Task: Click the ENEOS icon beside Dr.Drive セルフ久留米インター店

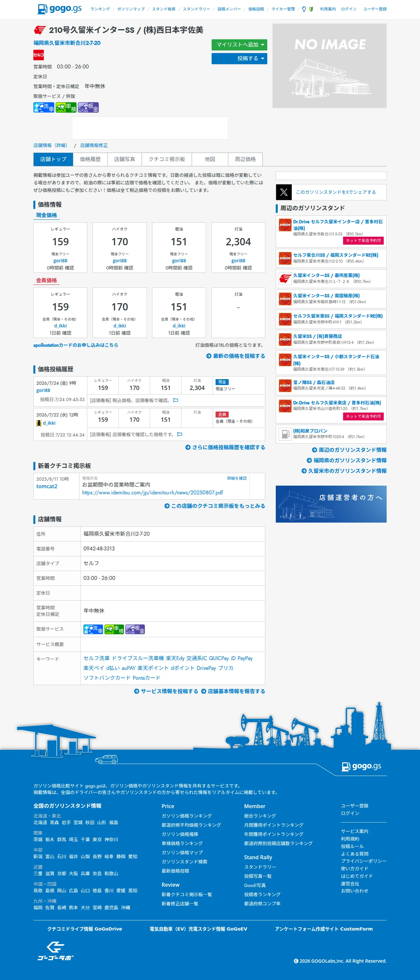Action: (x=285, y=225)
